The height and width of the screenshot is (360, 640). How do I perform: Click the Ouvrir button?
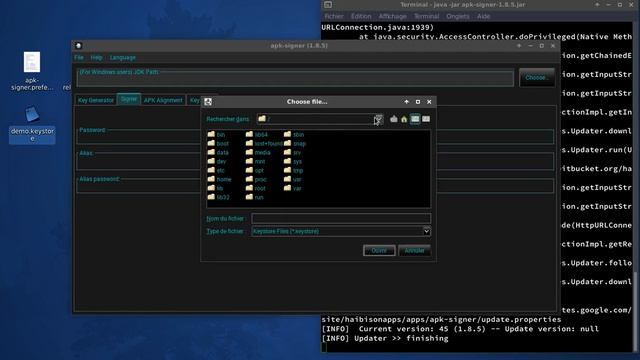coord(379,251)
